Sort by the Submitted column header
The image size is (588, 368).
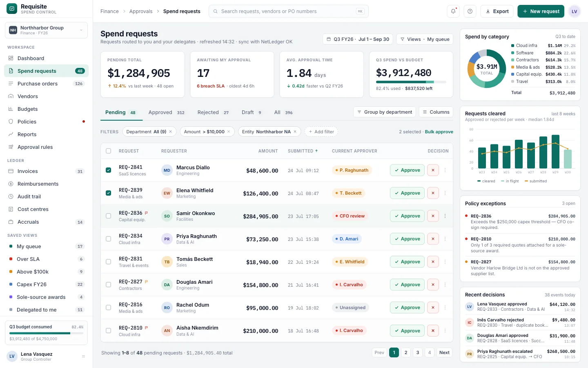(303, 151)
